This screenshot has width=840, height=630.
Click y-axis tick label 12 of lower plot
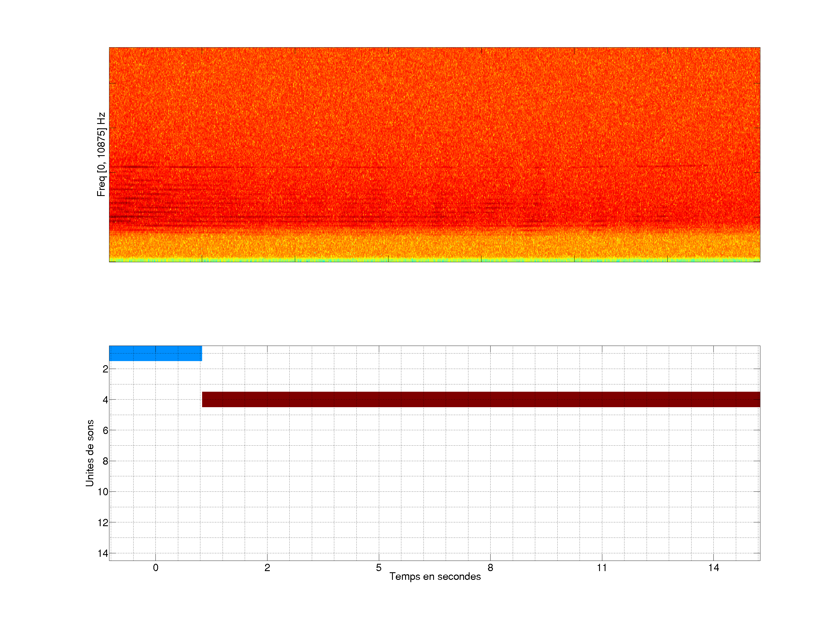click(103, 523)
